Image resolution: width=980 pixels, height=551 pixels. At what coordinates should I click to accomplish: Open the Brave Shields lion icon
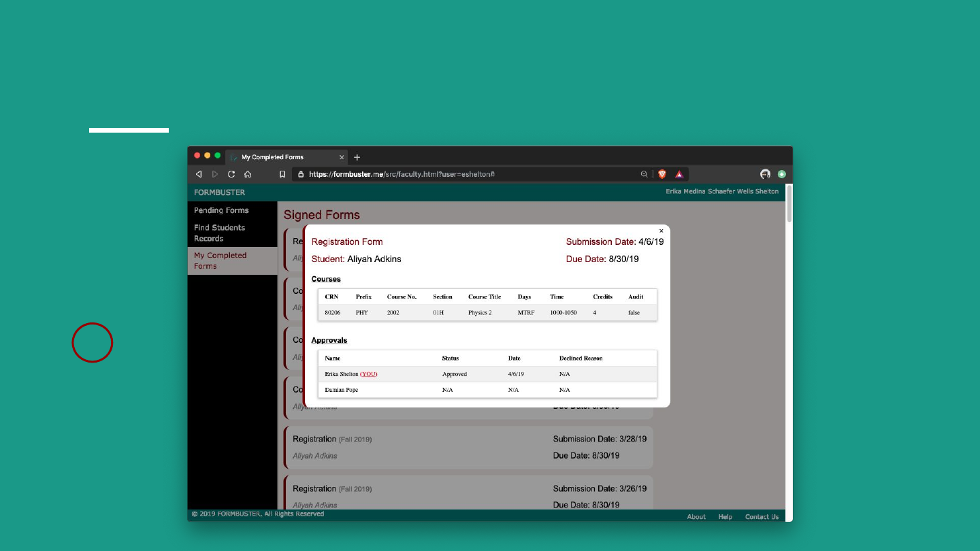pos(662,174)
